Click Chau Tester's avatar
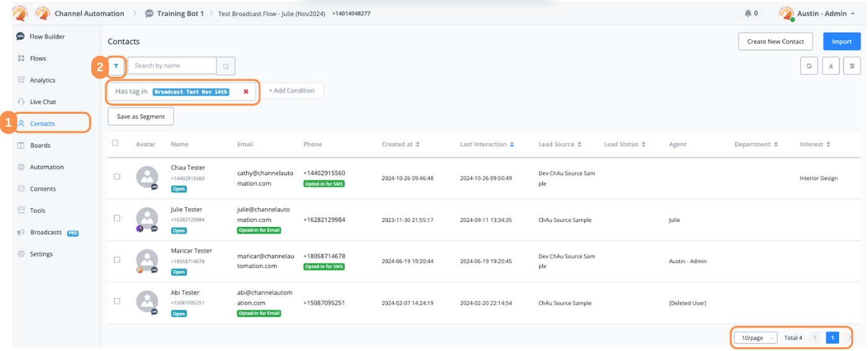The width and height of the screenshot is (868, 351). pyautogui.click(x=147, y=177)
